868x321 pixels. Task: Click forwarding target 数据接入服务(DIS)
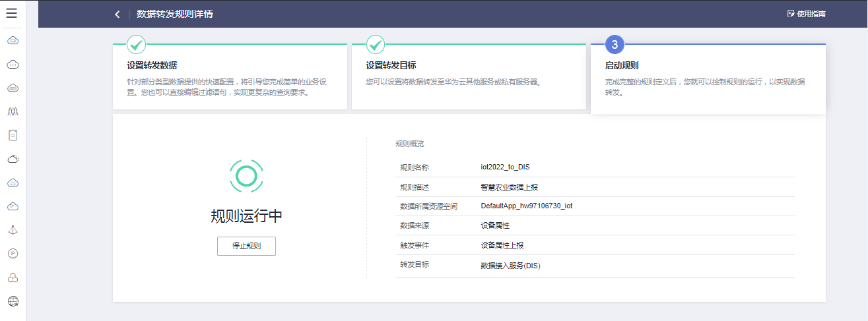[x=511, y=266]
